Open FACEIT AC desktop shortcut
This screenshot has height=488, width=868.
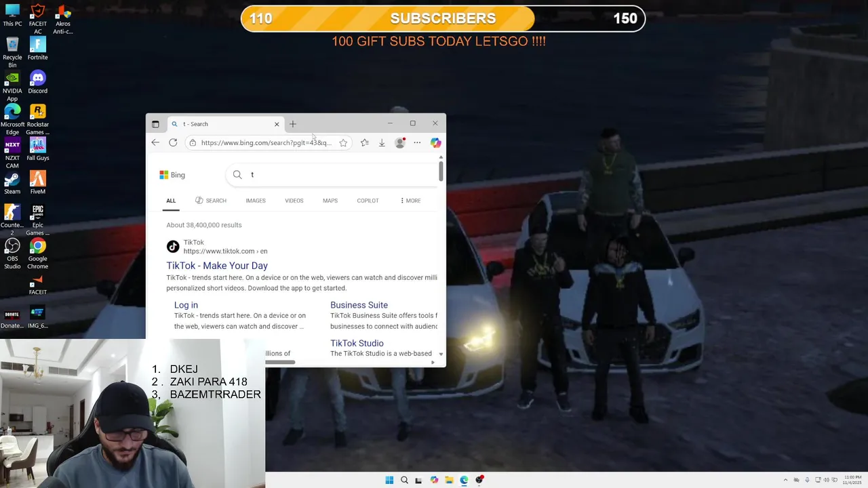click(38, 19)
